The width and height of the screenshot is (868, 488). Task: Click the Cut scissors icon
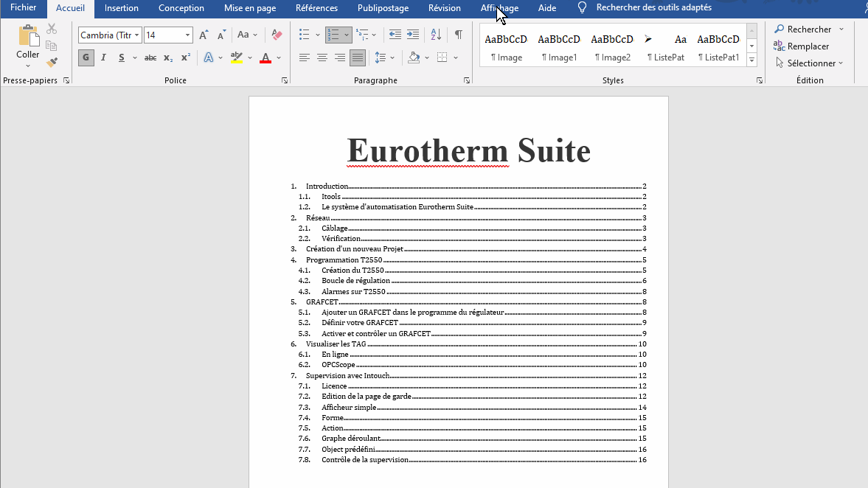[52, 29]
